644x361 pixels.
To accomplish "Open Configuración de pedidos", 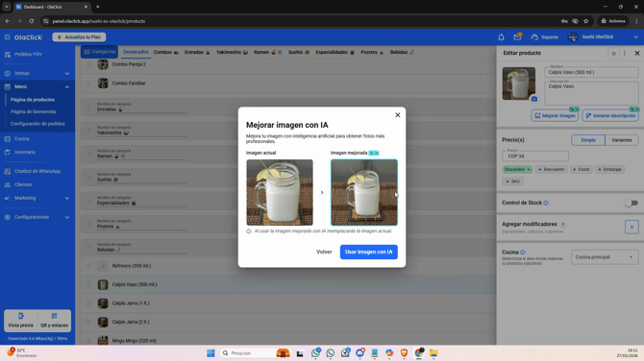I will coord(37,124).
